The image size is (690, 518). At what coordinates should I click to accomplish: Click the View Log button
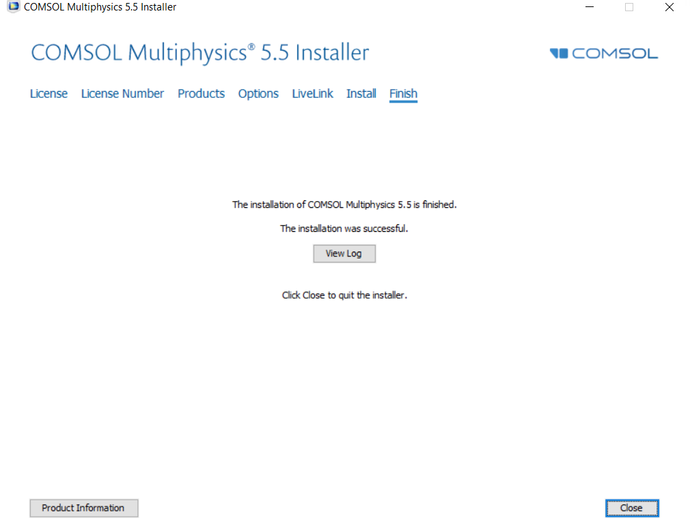pyautogui.click(x=344, y=253)
